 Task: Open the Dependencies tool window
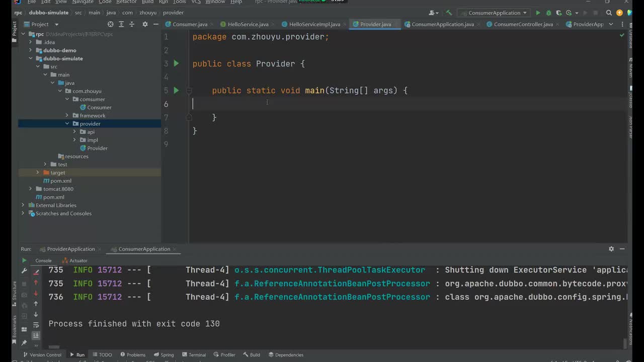pos(286,354)
